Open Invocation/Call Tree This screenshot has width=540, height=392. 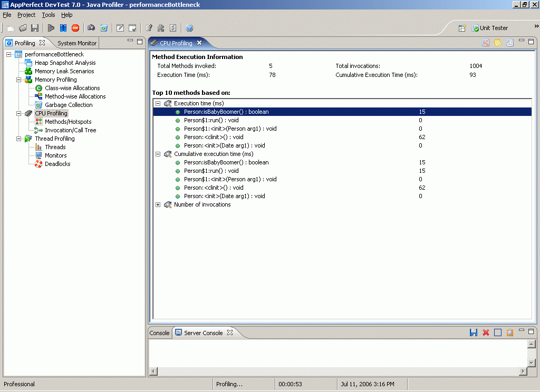[70, 131]
